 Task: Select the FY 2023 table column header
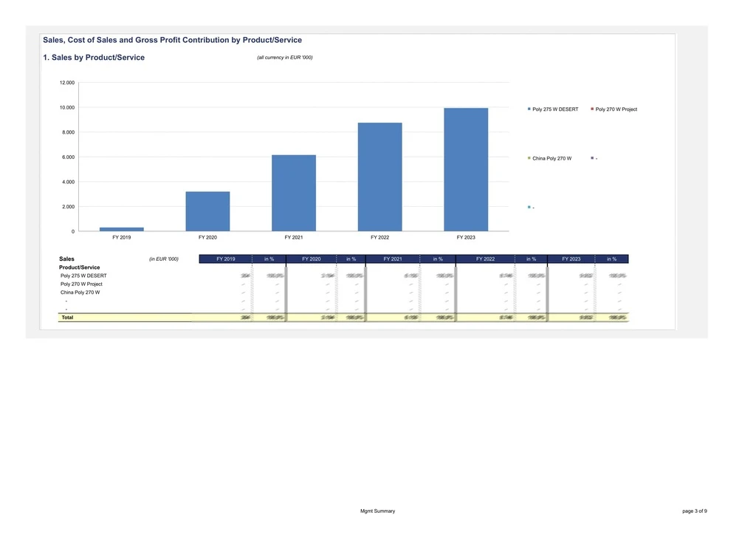pos(571,259)
